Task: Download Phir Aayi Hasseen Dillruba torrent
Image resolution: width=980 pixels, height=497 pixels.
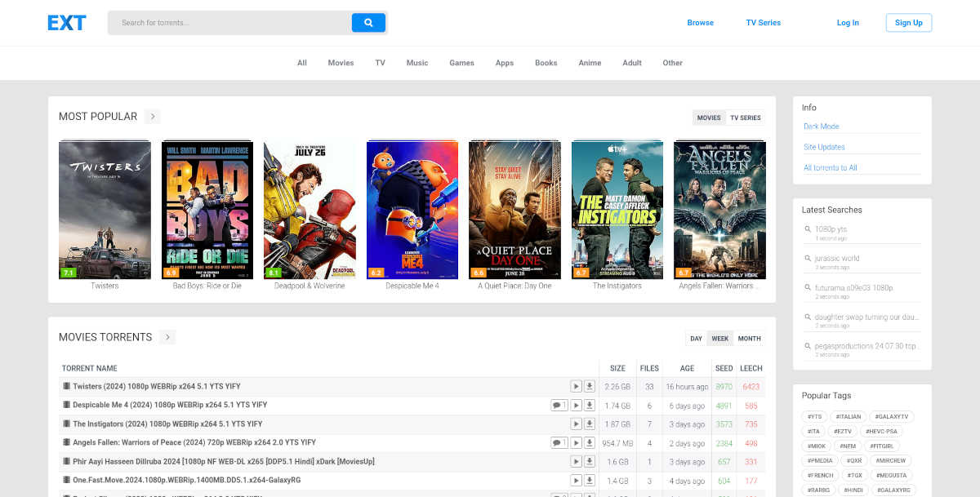Action: click(590, 462)
